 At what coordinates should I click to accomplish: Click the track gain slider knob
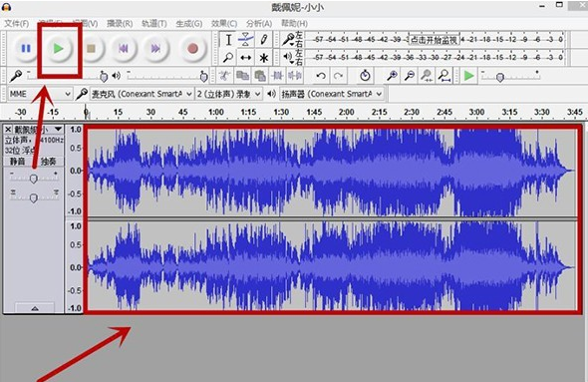point(34,179)
